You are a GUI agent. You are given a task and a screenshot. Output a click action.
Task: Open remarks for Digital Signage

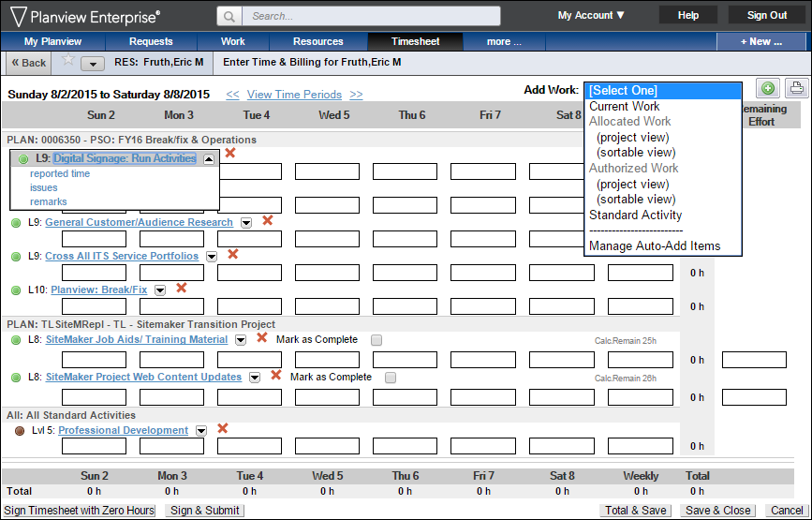tap(48, 201)
